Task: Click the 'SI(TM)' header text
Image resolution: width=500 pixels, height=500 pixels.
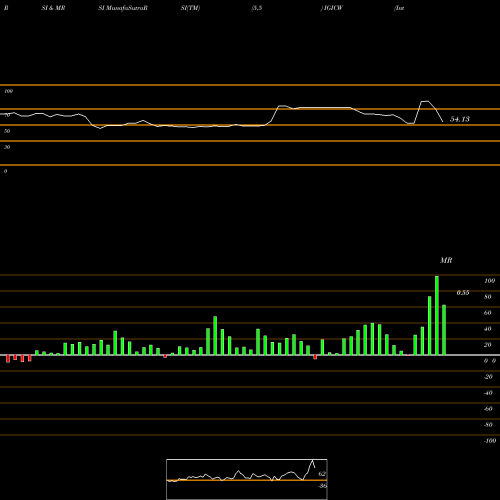Action: [x=190, y=8]
